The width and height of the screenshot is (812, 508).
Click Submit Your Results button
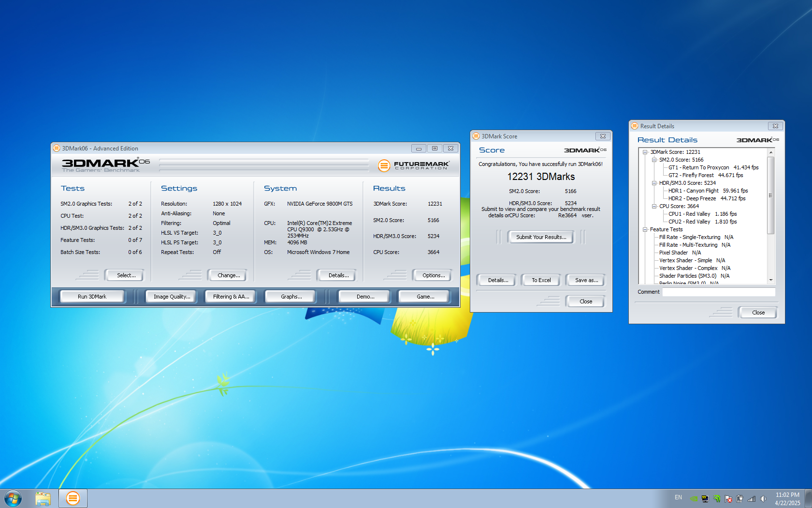[x=541, y=237]
